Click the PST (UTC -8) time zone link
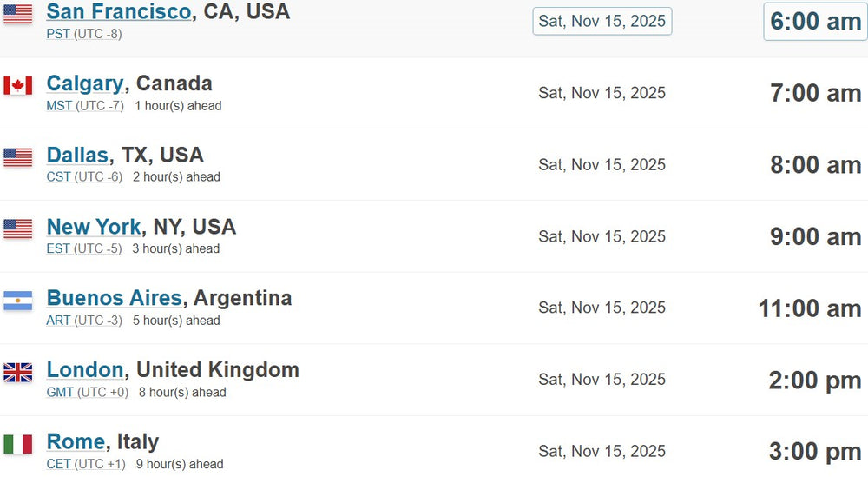Screen dimensions: 868x477 point(84,34)
